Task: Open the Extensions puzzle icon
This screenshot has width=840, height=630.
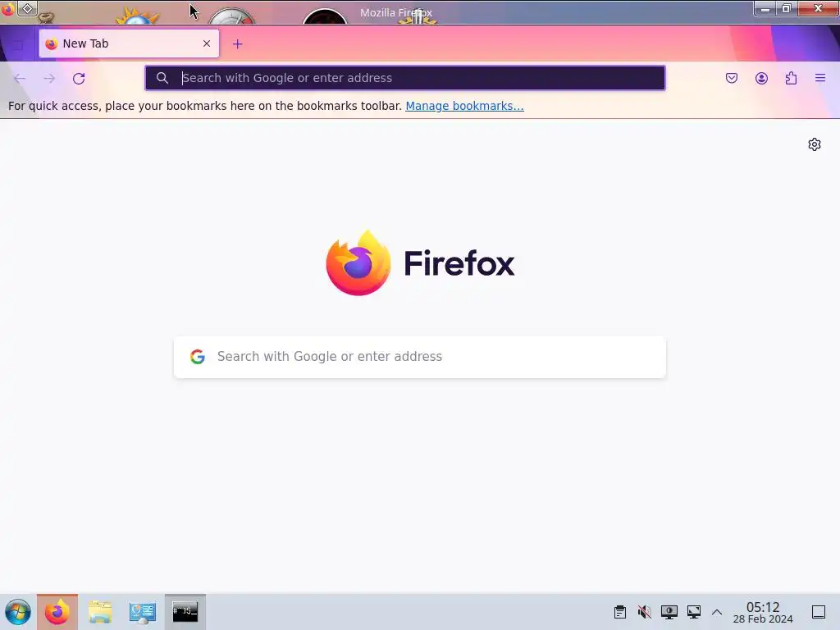Action: click(791, 78)
